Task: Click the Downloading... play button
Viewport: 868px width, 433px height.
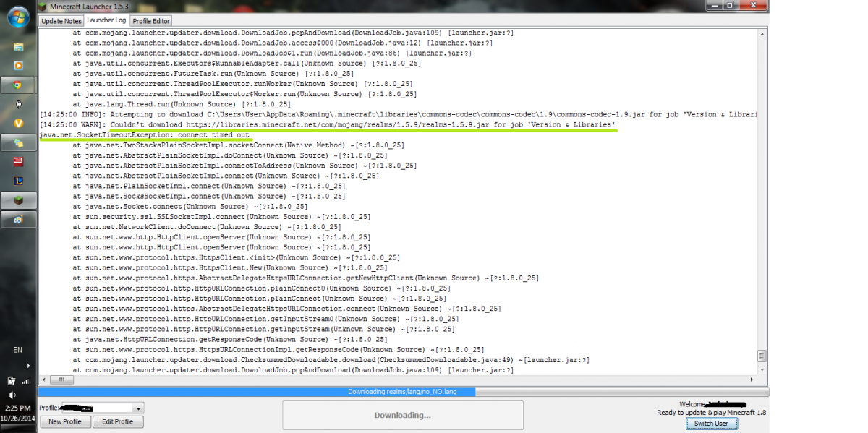Action: click(x=402, y=415)
